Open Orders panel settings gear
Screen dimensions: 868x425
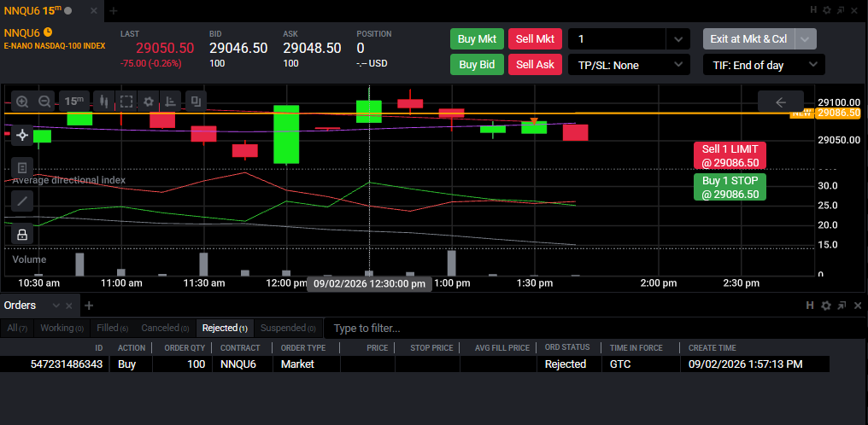(826, 305)
